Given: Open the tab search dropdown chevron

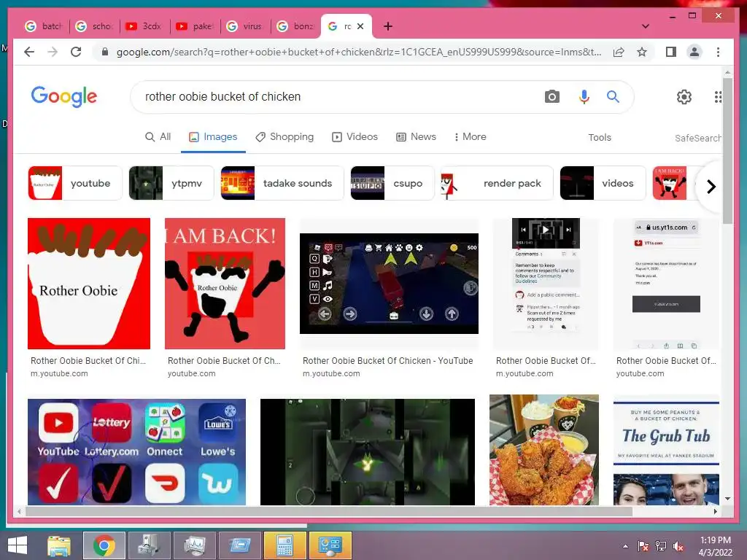Looking at the screenshot, I should [x=645, y=26].
